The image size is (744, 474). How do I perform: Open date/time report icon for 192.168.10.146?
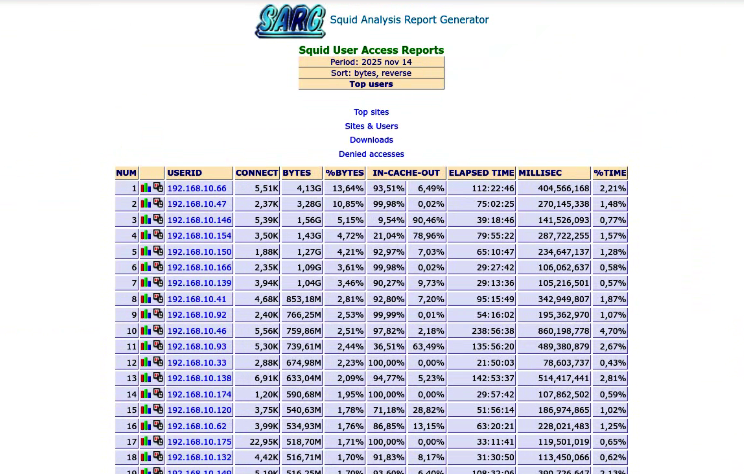(x=158, y=220)
